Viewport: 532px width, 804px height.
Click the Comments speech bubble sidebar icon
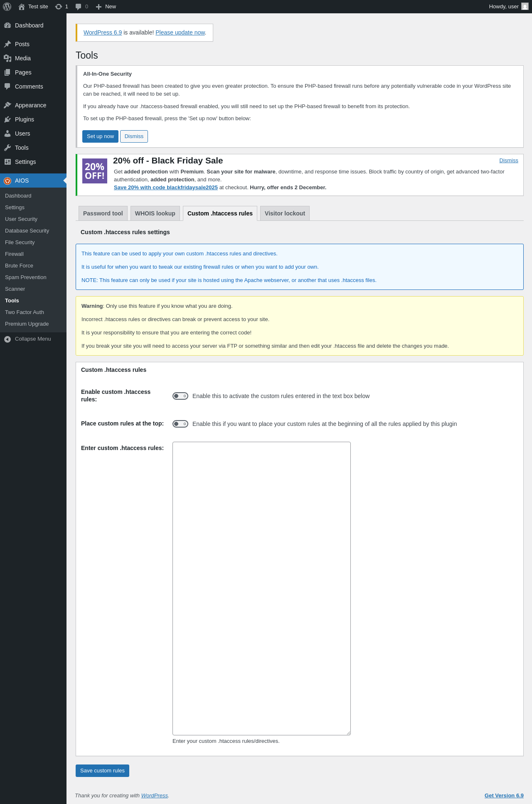click(7, 87)
